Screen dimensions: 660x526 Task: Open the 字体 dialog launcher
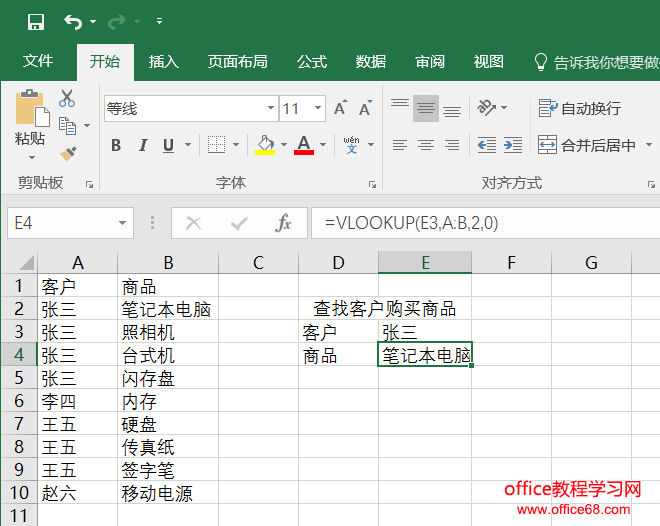pyautogui.click(x=372, y=184)
